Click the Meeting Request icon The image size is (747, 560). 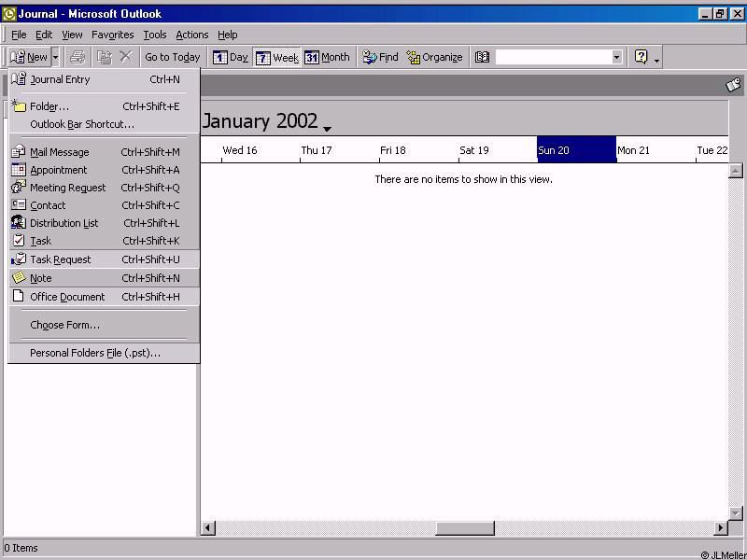[19, 187]
